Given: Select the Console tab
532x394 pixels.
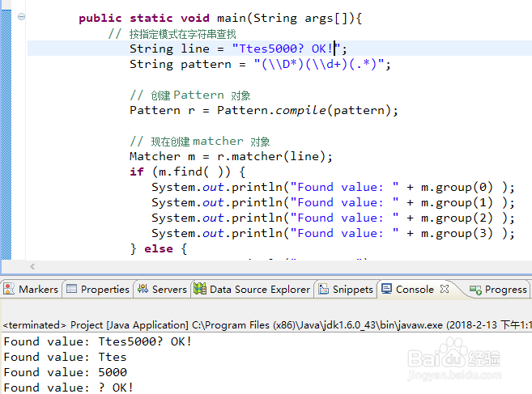Looking at the screenshot, I should 415,289.
